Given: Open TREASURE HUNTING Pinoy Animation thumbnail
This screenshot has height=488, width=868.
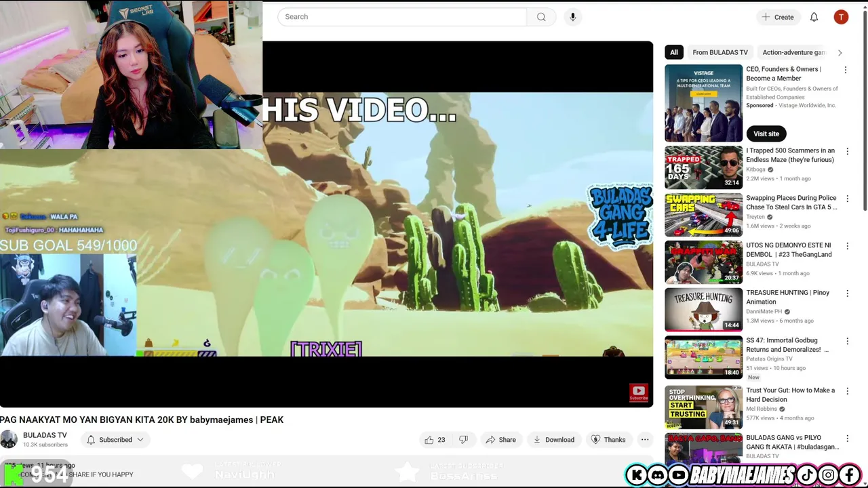Looking at the screenshot, I should pos(704,310).
